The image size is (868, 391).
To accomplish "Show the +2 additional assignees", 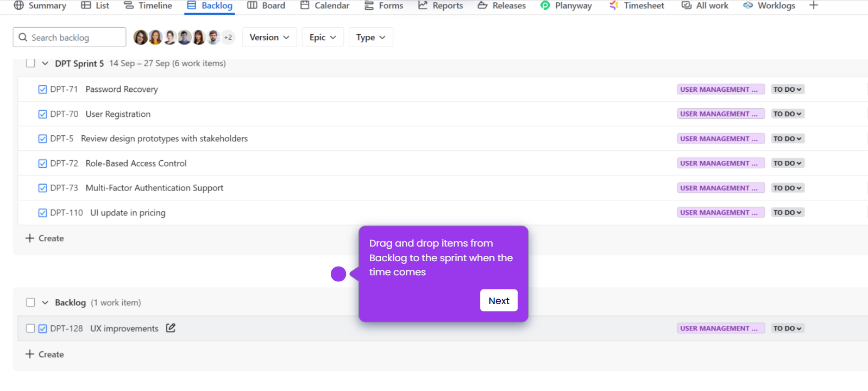I will (228, 37).
